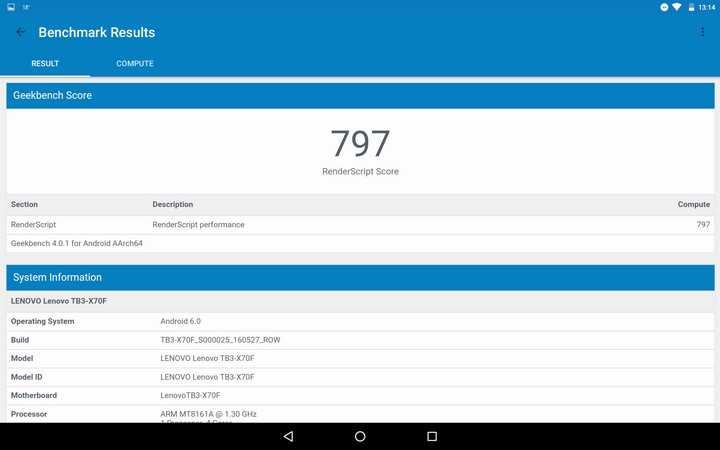Image resolution: width=720 pixels, height=450 pixels.
Task: Tap the Wi-Fi status icon
Action: (676, 7)
